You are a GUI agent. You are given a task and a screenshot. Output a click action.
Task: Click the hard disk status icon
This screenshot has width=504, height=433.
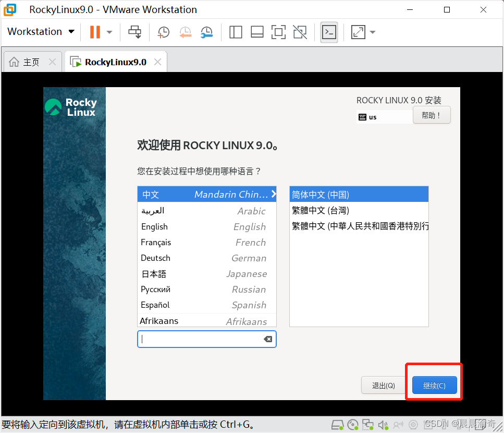338,425
